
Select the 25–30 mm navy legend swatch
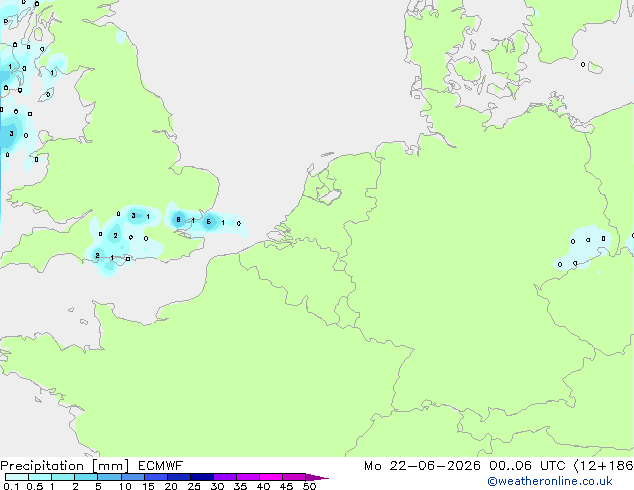[x=202, y=477]
